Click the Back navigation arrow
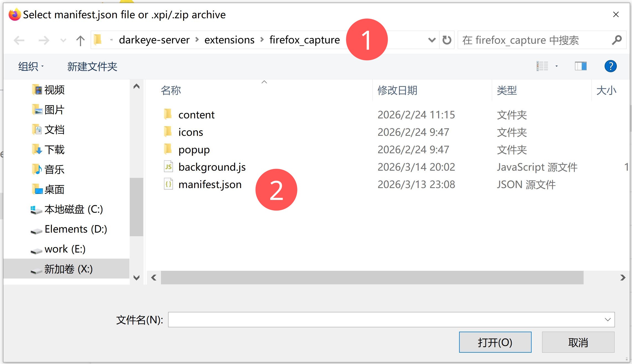632x364 pixels. pyautogui.click(x=19, y=40)
